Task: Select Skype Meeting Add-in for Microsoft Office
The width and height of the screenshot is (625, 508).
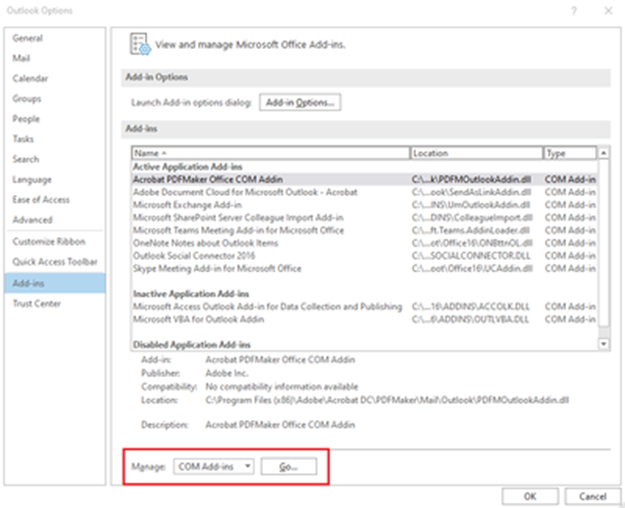Action: tap(217, 269)
